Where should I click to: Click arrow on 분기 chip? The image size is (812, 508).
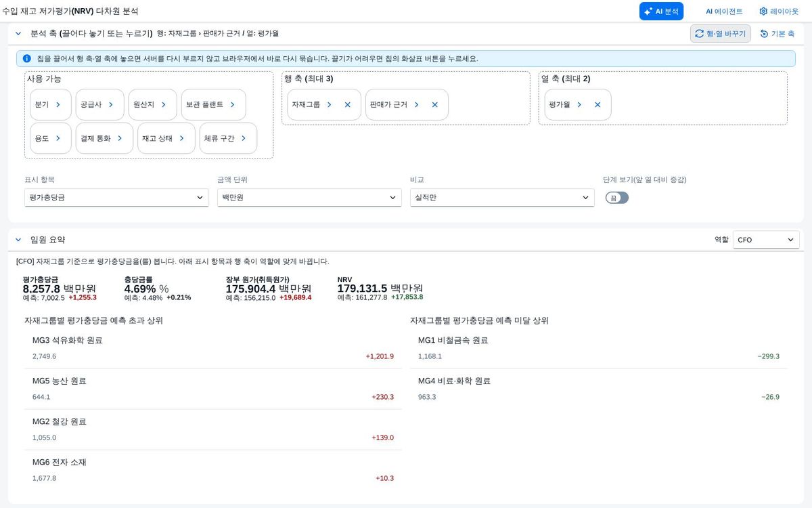(x=58, y=104)
